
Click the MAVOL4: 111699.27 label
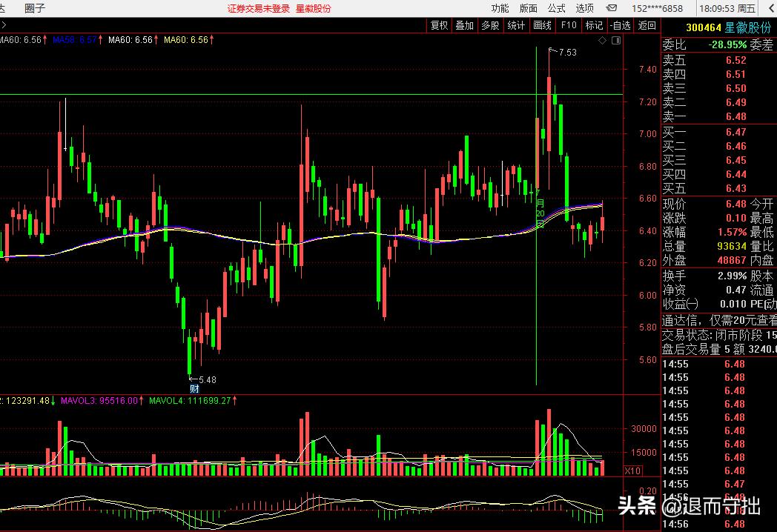[x=191, y=400]
